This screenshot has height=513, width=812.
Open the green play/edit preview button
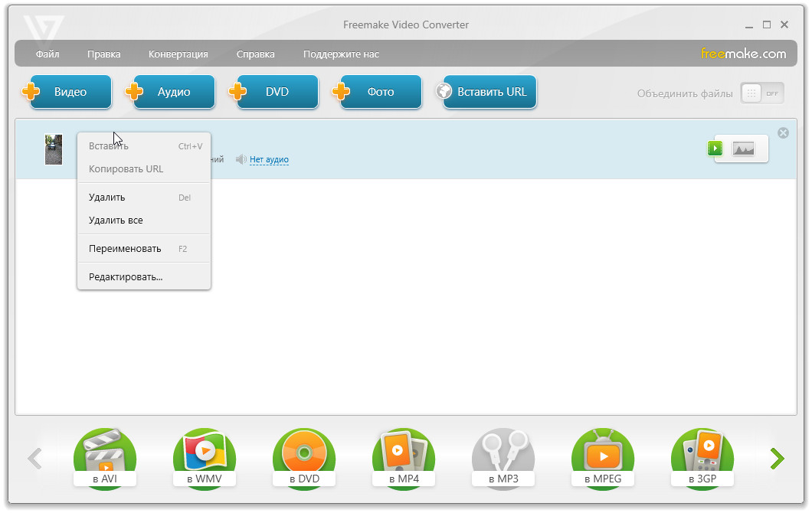(715, 149)
